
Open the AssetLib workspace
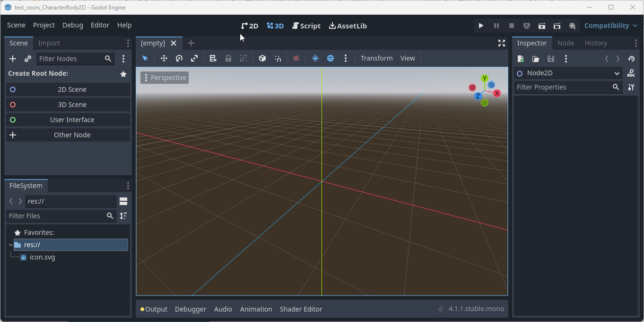tap(348, 26)
